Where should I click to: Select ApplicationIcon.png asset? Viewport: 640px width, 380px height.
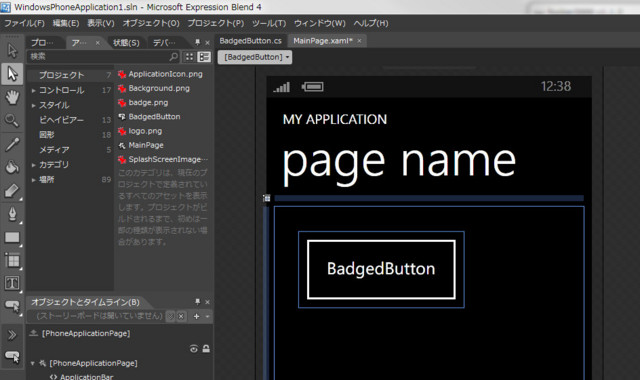coord(160,74)
